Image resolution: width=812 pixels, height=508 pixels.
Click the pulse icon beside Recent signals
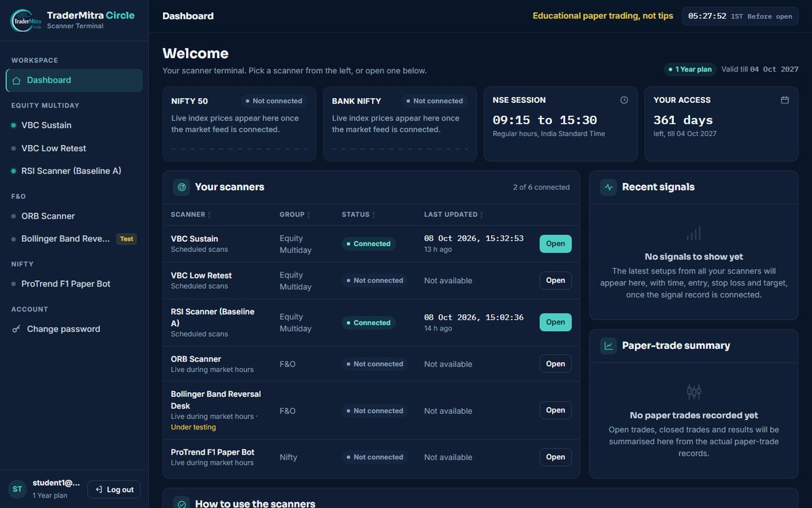pos(608,187)
